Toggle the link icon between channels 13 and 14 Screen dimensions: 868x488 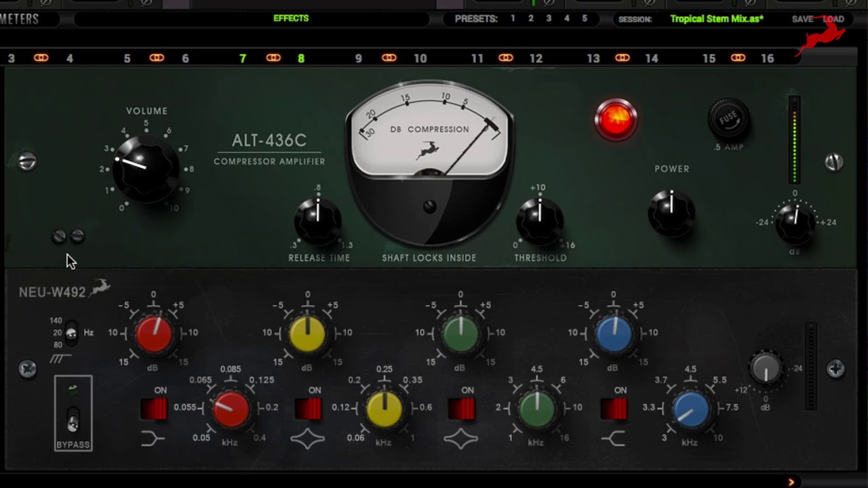pyautogui.click(x=623, y=58)
